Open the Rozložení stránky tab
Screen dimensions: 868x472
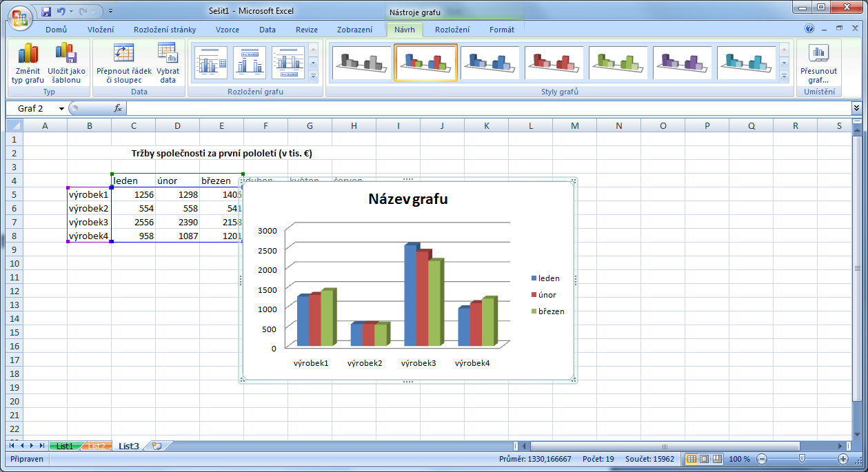point(165,30)
